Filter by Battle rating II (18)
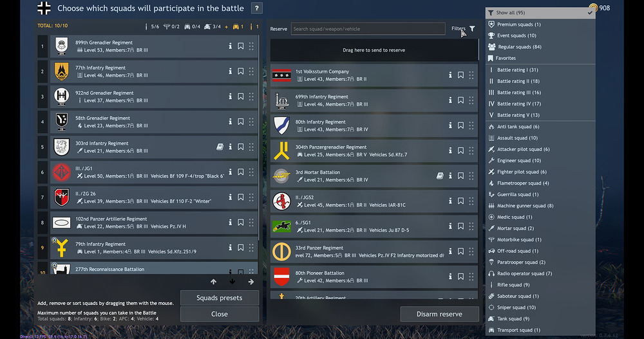644x339 pixels. click(x=540, y=81)
